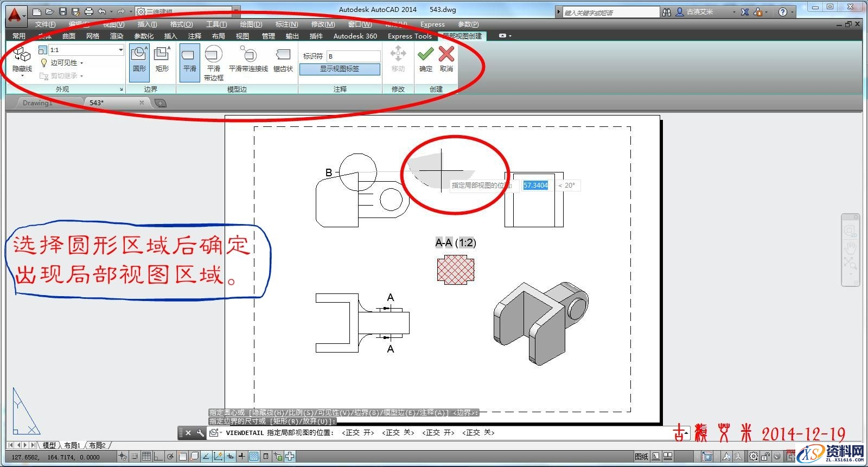
Task: Toggle grid display in status bar
Action: coord(146,457)
